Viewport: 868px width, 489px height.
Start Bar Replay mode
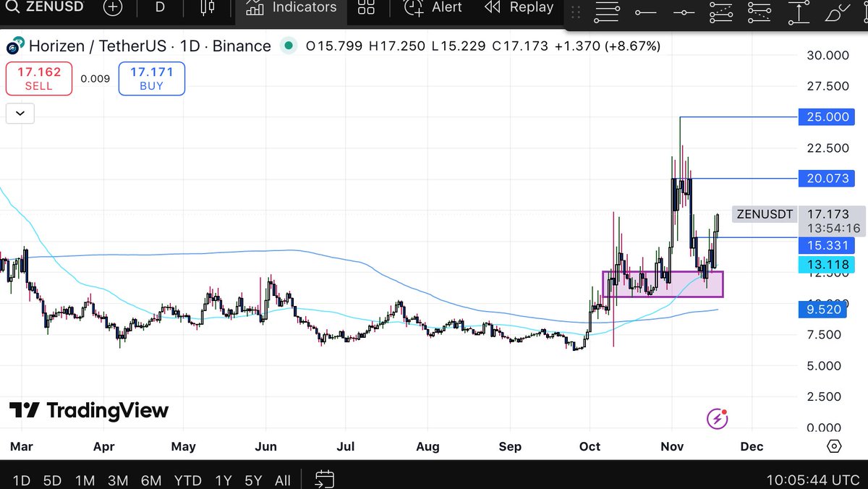point(519,8)
